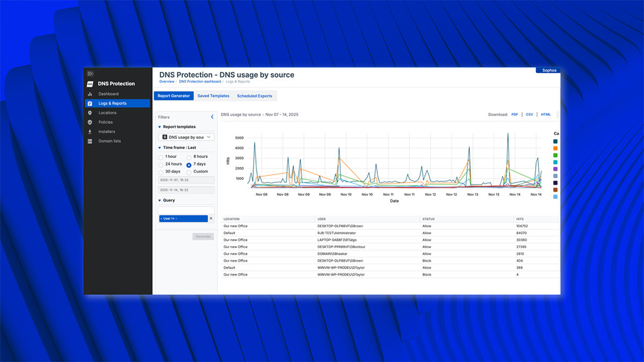
Task: Click the teal category color swatch in the legend
Action: point(555,162)
